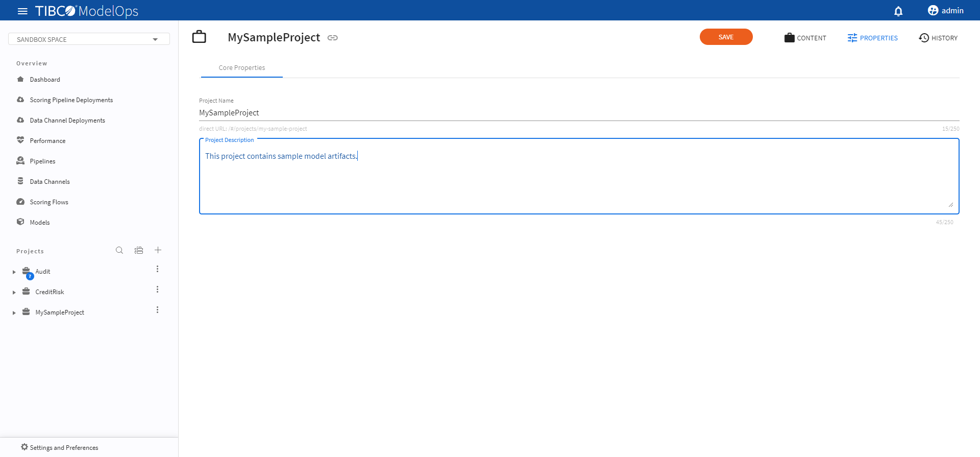Click the description text area resize handle

click(x=950, y=204)
